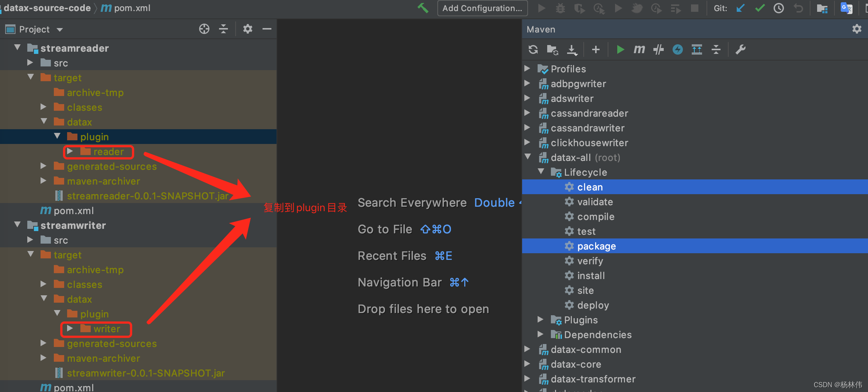This screenshot has width=868, height=392.
Task: Click the Stop square icon
Action: tap(695, 8)
